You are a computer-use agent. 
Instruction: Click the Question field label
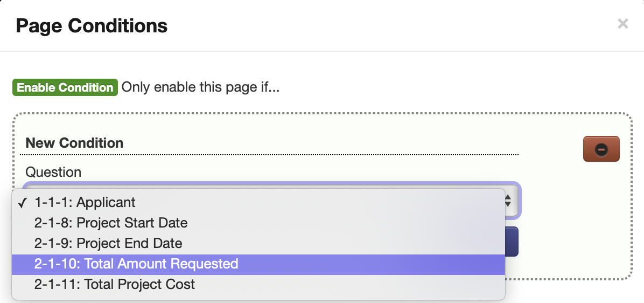pos(53,172)
